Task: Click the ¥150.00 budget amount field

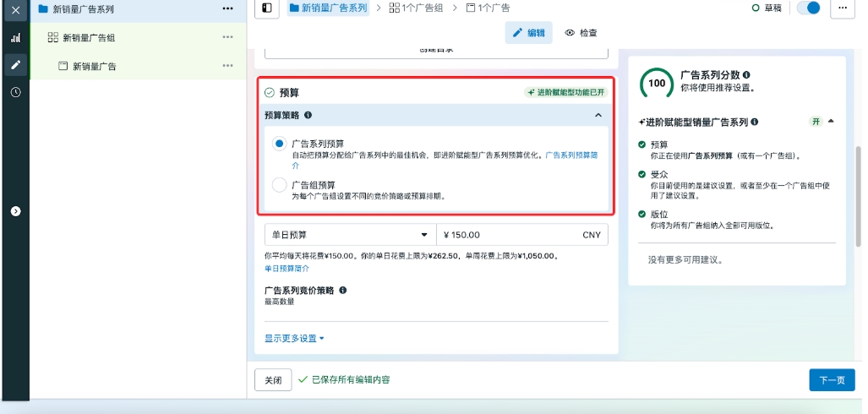Action: click(522, 235)
